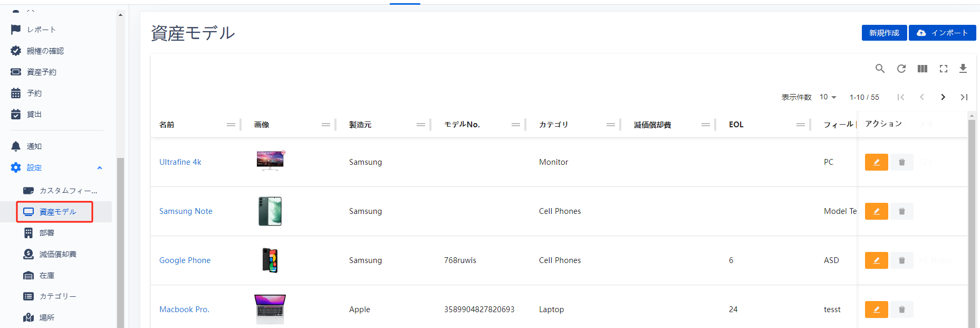Viewport: 980px width, 328px height.
Task: Click the search icon in table toolbar
Action: (x=880, y=69)
